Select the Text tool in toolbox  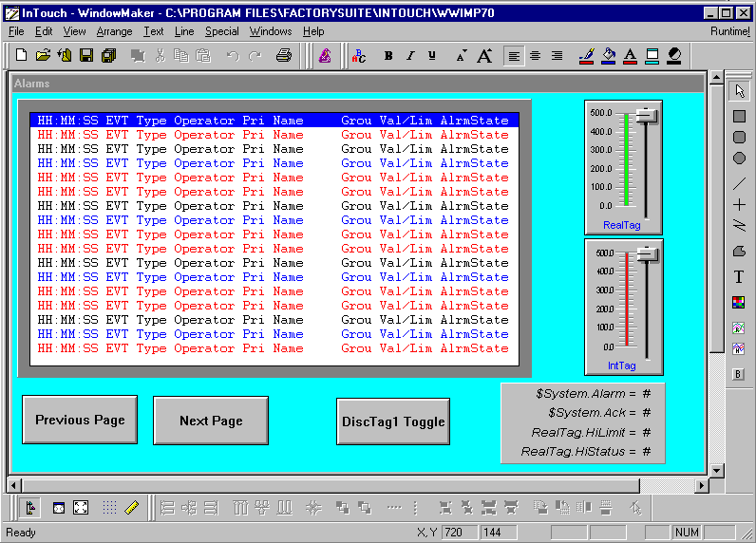pos(739,277)
